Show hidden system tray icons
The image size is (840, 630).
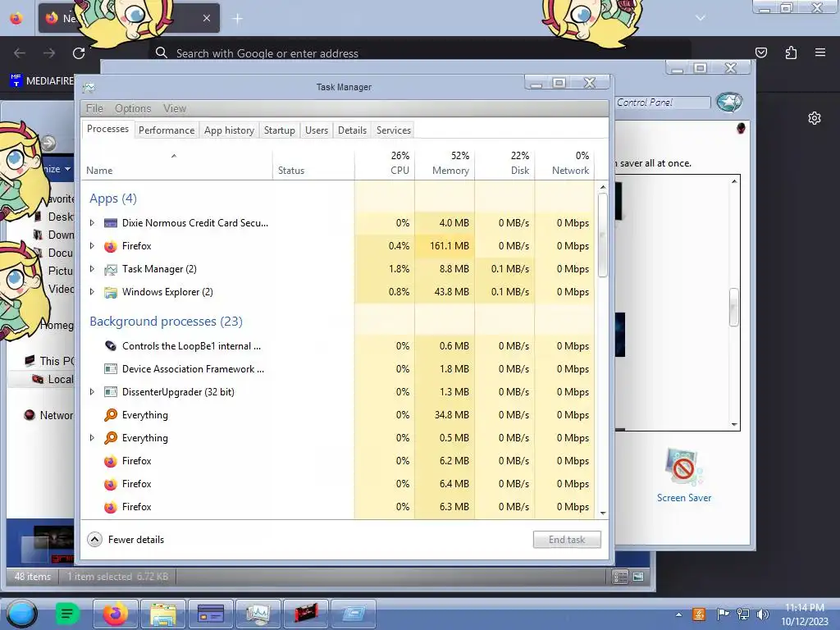[x=678, y=614]
